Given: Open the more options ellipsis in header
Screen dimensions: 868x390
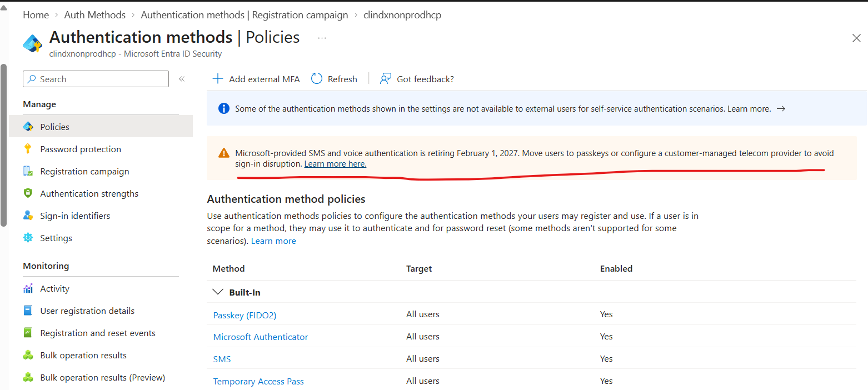Looking at the screenshot, I should (322, 38).
